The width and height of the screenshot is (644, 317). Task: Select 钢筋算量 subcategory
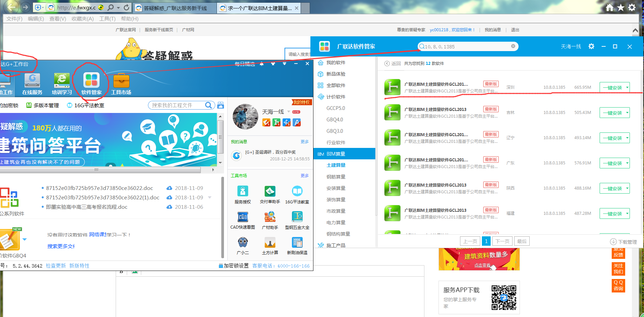tap(336, 176)
